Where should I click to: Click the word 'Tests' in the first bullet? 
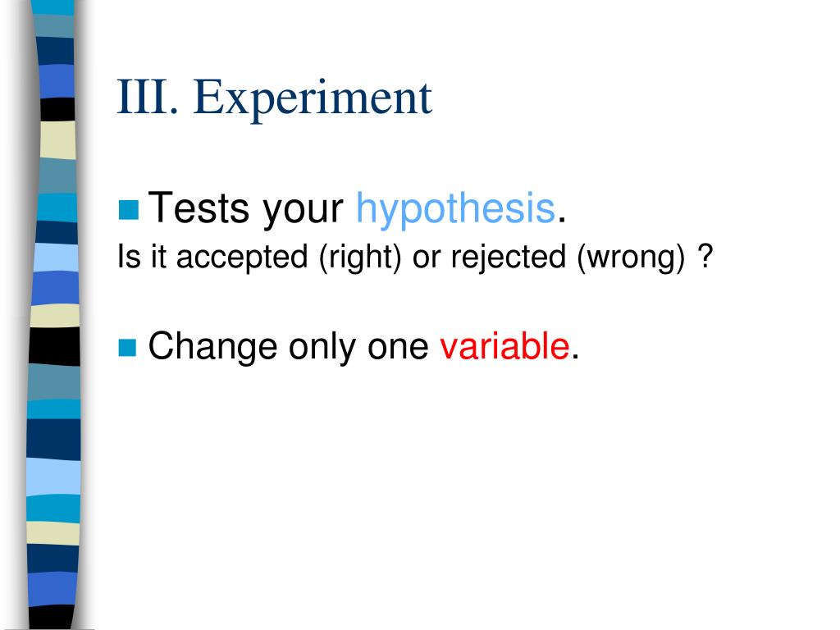coord(199,208)
